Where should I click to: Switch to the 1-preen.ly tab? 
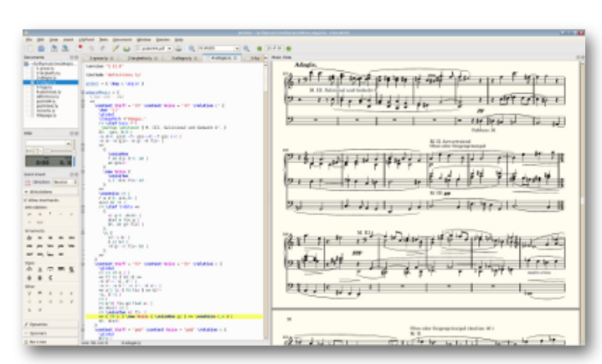pos(99,58)
